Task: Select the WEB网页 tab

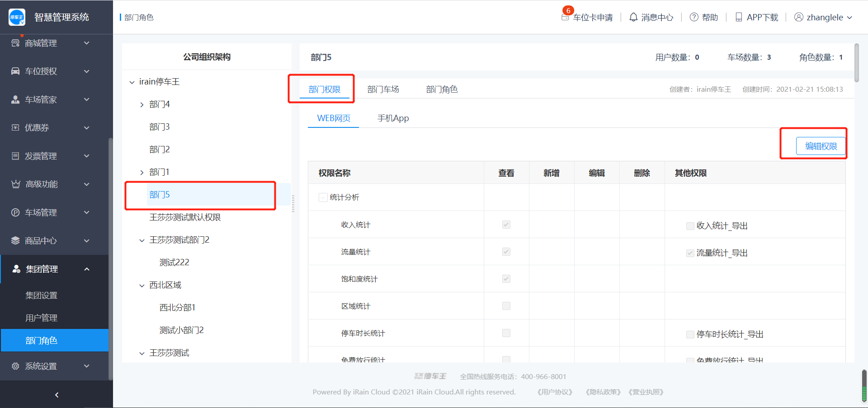Action: coord(334,118)
